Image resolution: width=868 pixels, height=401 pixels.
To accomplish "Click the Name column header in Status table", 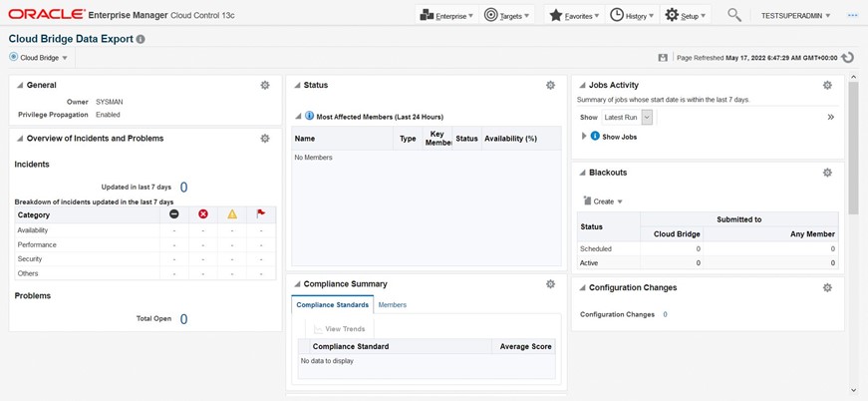I will click(x=342, y=139).
